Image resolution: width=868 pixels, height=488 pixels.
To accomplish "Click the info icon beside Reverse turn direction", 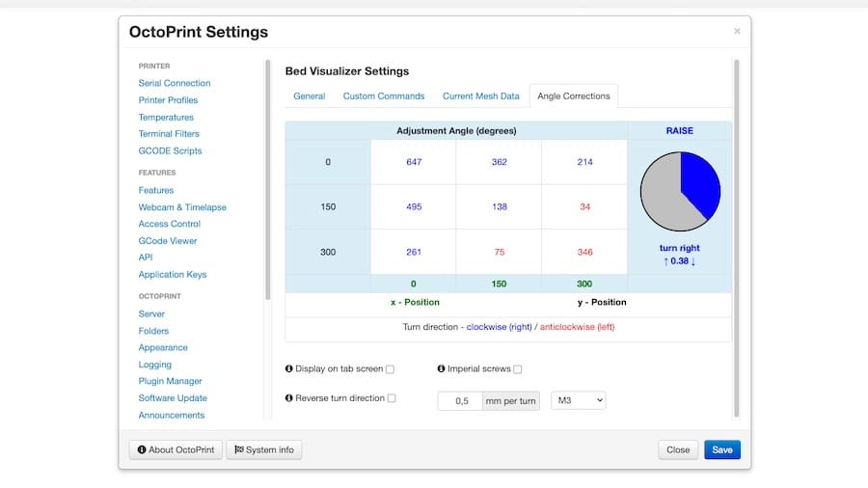I will point(289,398).
